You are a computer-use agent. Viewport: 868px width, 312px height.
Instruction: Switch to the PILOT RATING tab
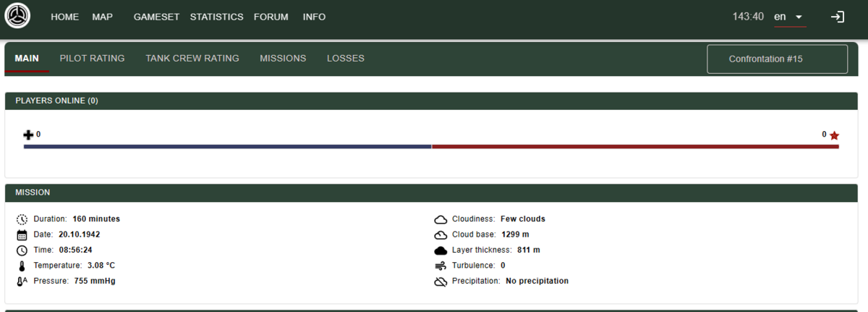[x=92, y=58]
